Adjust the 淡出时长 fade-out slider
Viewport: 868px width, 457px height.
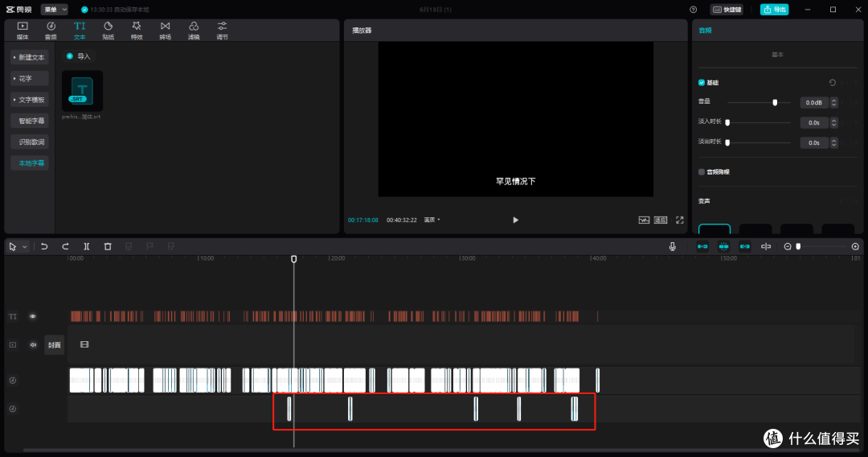tap(727, 142)
